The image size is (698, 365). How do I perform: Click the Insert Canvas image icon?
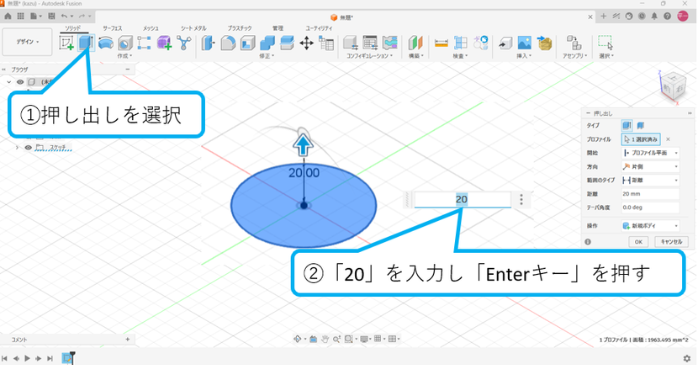click(524, 43)
